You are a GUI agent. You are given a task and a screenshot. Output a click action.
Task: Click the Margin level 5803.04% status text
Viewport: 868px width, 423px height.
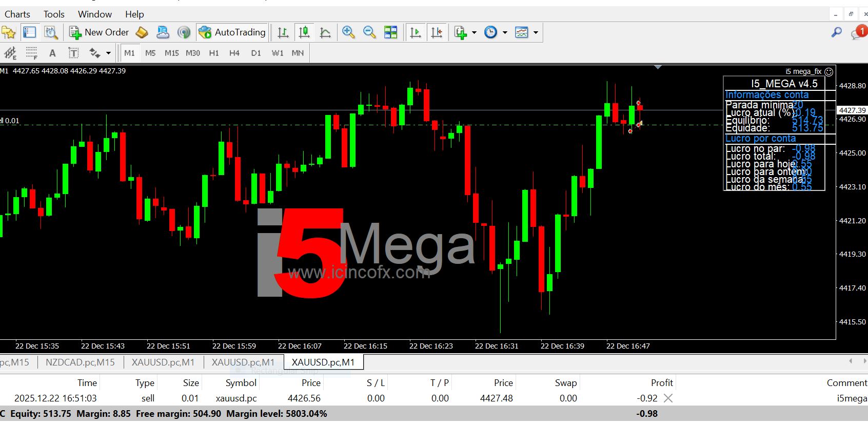277,414
